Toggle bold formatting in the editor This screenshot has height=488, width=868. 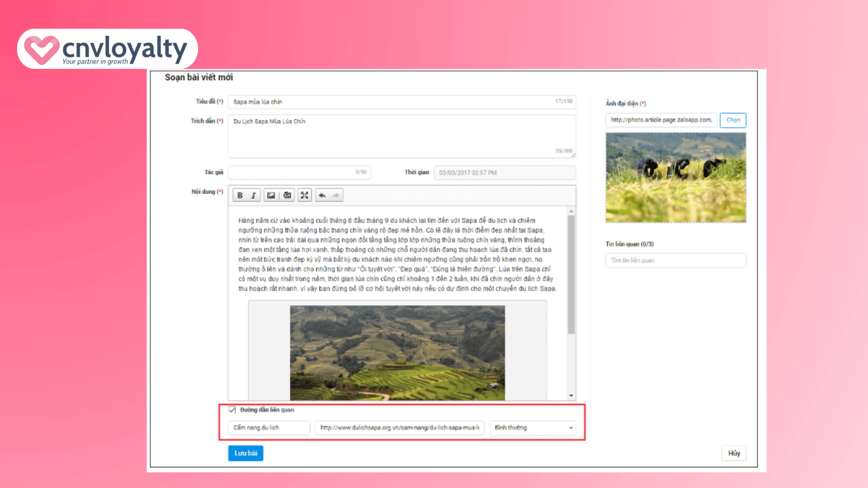point(240,195)
